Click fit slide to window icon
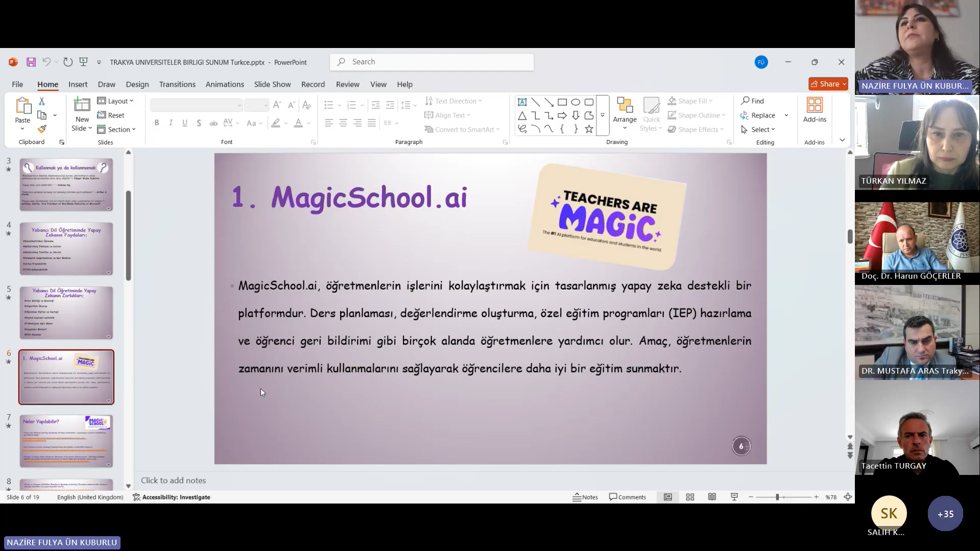This screenshot has width=980, height=551. click(x=848, y=497)
